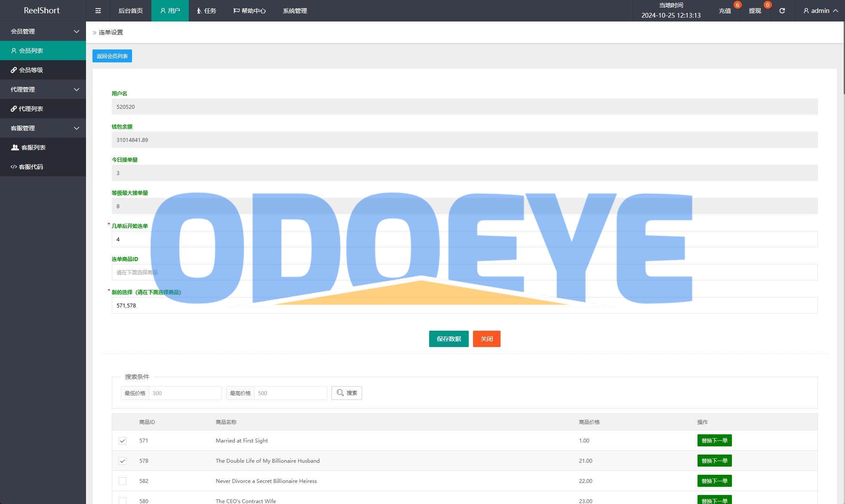Uncheck product 571 checkbox
This screenshot has width=845, height=504.
(123, 441)
